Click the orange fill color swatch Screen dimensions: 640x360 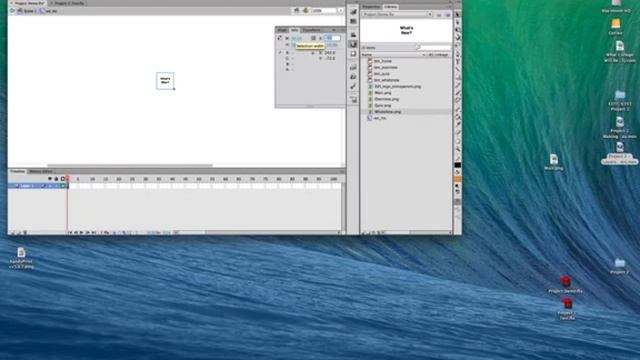coord(458,179)
